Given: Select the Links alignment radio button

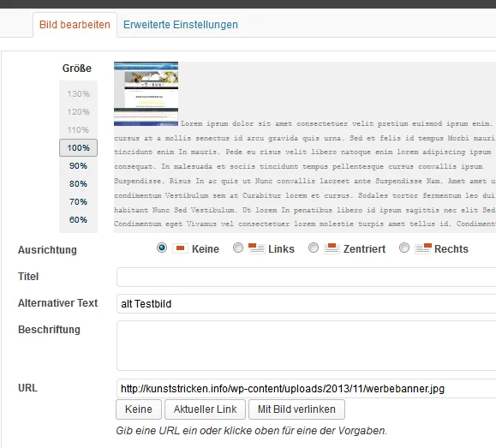Looking at the screenshot, I should click(238, 248).
